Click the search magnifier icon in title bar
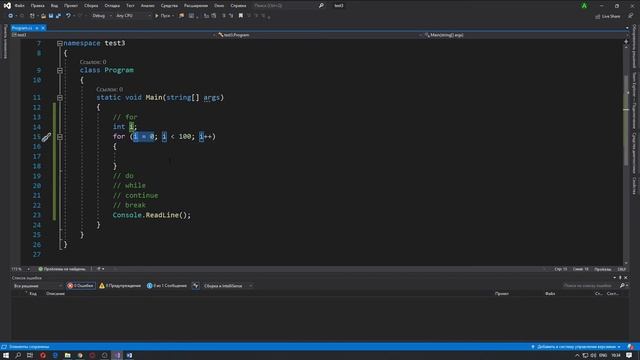The image size is (640, 360). (321, 6)
